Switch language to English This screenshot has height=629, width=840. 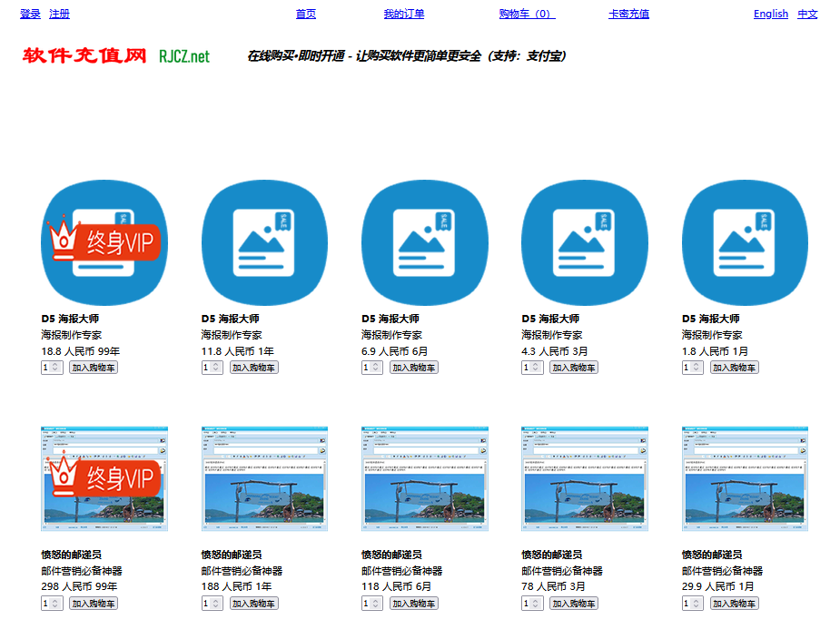771,14
